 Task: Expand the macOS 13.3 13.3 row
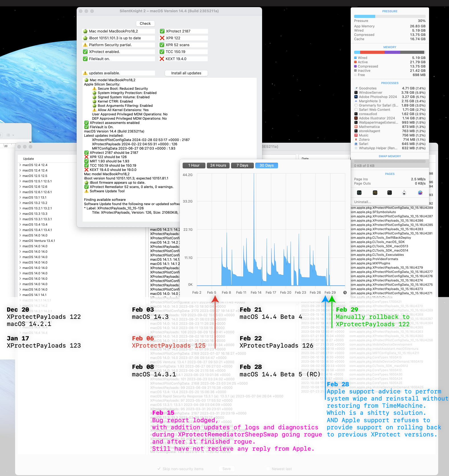pos(20,214)
